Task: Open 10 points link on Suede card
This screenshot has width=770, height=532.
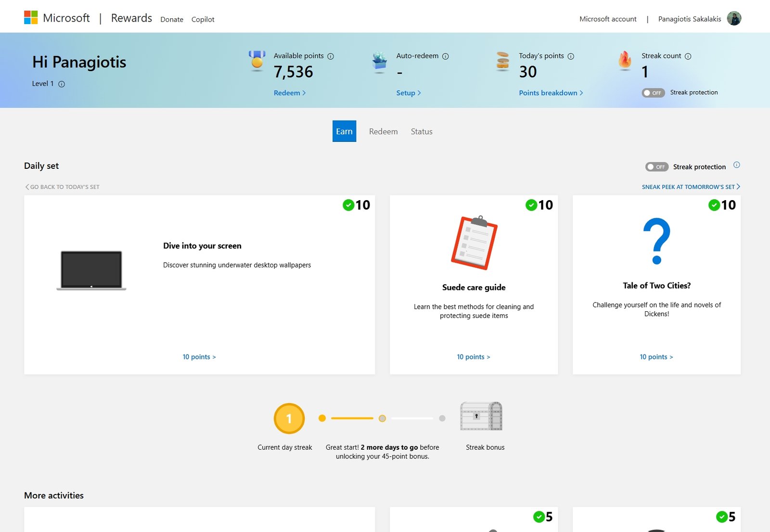Action: tap(474, 357)
